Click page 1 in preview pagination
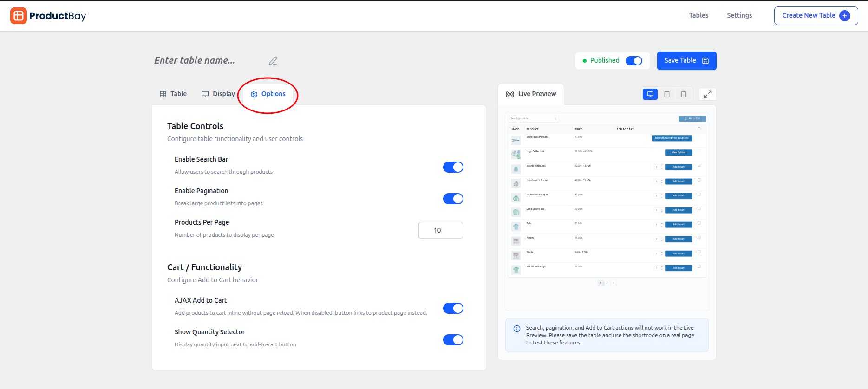This screenshot has height=389, width=868. coord(600,283)
